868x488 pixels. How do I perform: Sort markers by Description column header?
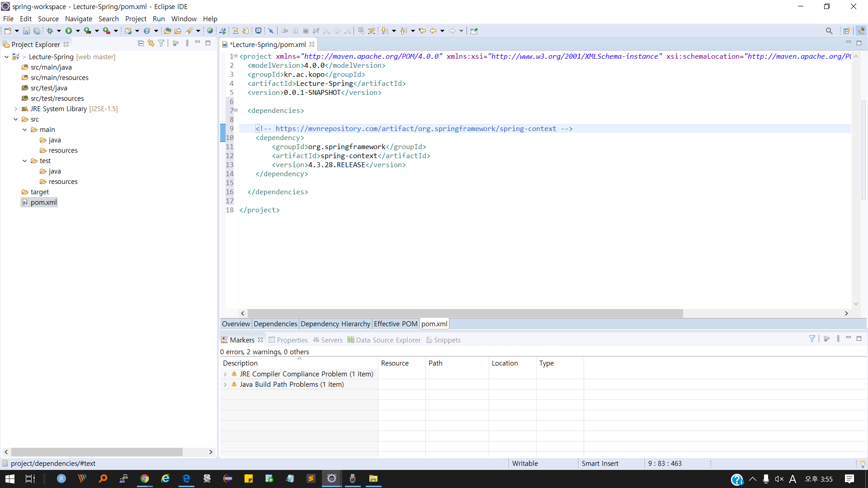pos(299,363)
